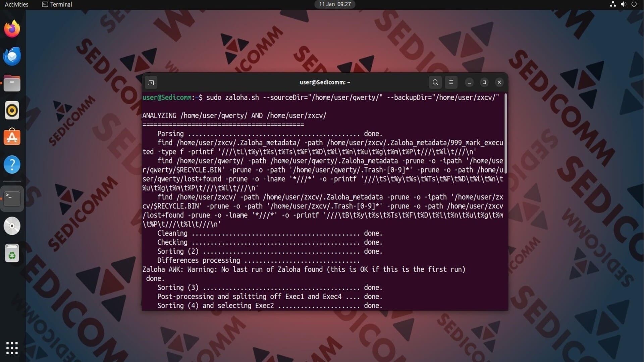Open Thunderbird mail client
Image resolution: width=644 pixels, height=362 pixels.
pos(12,56)
